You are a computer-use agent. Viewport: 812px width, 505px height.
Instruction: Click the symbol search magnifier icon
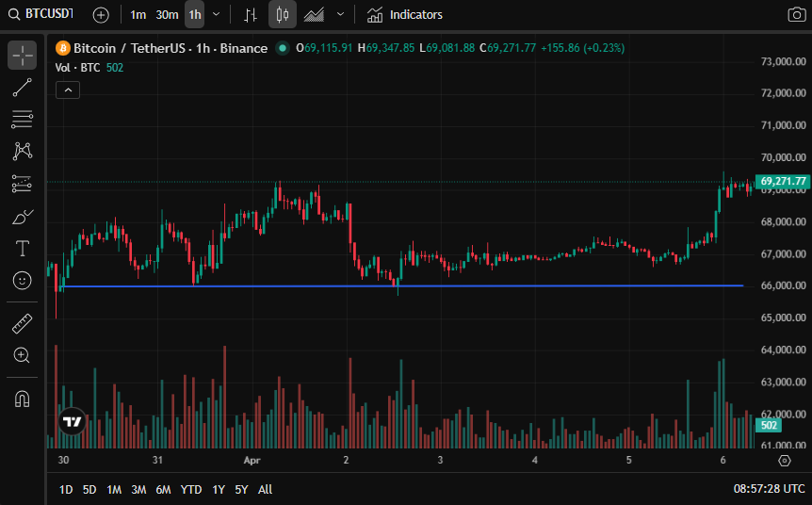pyautogui.click(x=14, y=14)
